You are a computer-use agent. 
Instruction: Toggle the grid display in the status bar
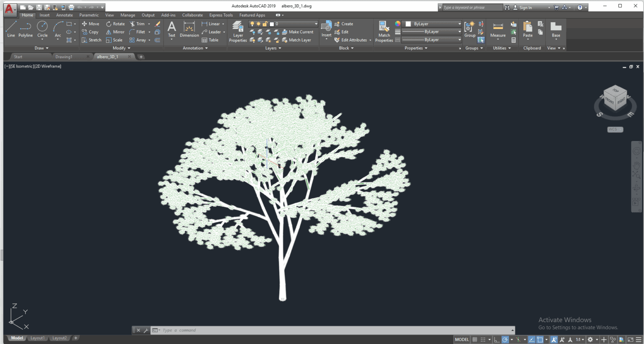click(x=474, y=339)
